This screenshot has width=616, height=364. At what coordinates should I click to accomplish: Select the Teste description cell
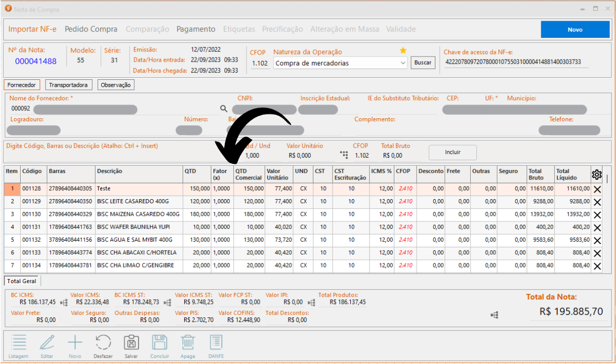click(139, 189)
